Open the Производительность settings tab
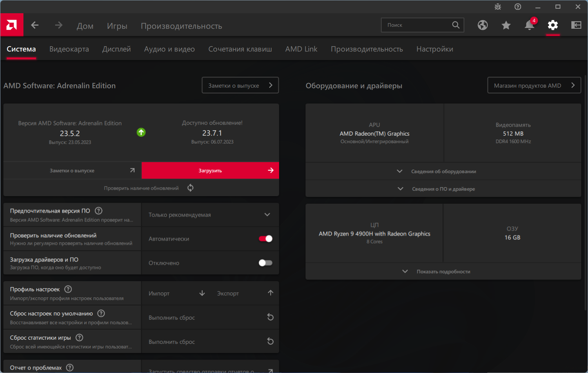The width and height of the screenshot is (588, 373). [367, 49]
